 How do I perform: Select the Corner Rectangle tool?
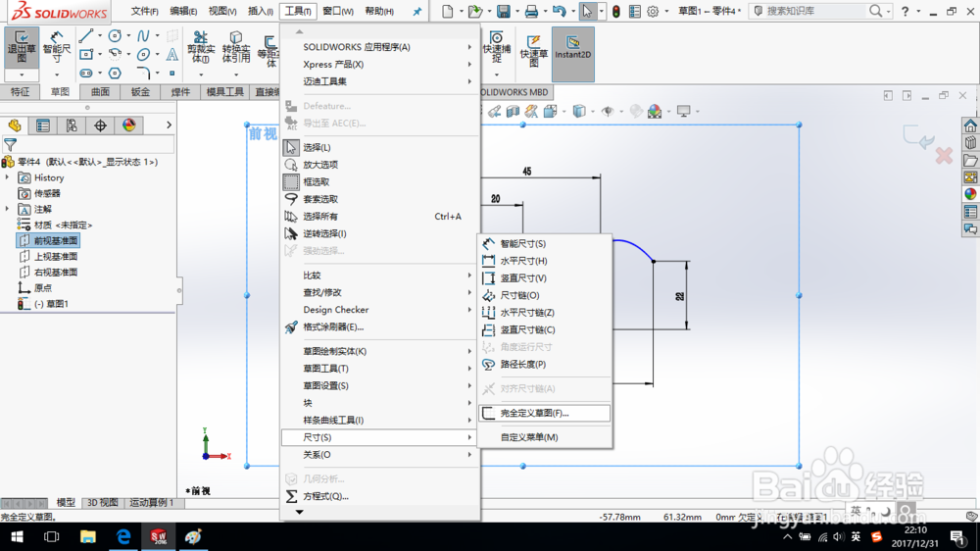click(86, 55)
